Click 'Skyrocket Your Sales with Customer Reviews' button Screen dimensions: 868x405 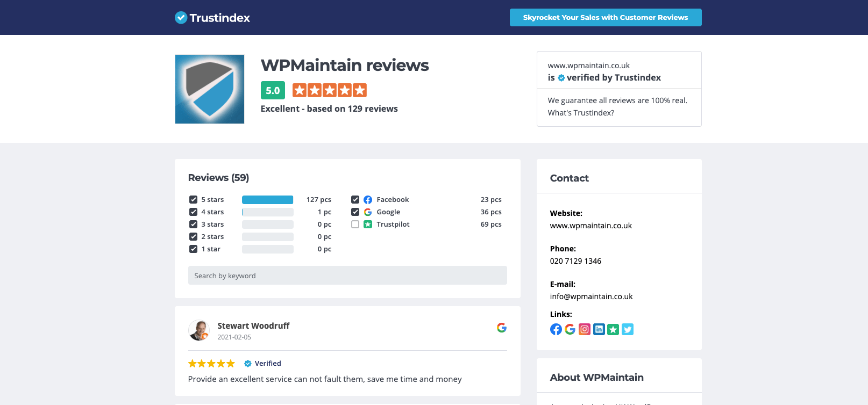pyautogui.click(x=606, y=17)
